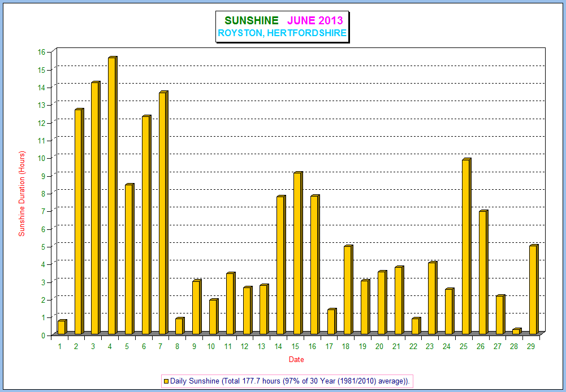Screen dimensions: 566x392
Task: Select the bar for date 12
Action: [x=248, y=310]
